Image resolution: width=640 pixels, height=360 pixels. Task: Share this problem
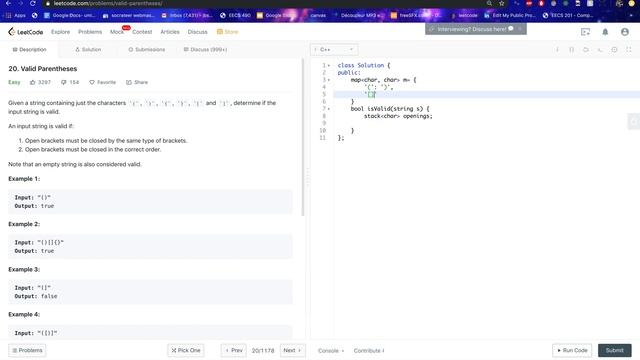[137, 82]
